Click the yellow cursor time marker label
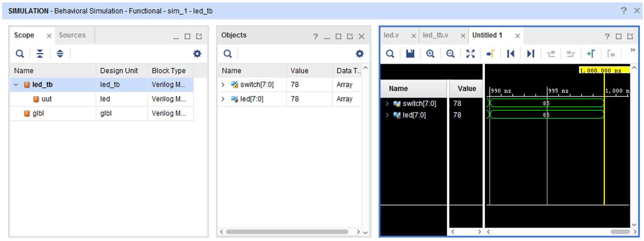Image resolution: width=644 pixels, height=241 pixels. (604, 70)
